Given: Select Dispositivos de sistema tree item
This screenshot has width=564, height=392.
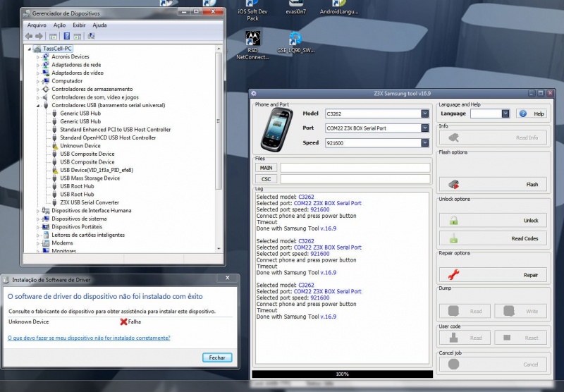Looking at the screenshot, I should (79, 219).
